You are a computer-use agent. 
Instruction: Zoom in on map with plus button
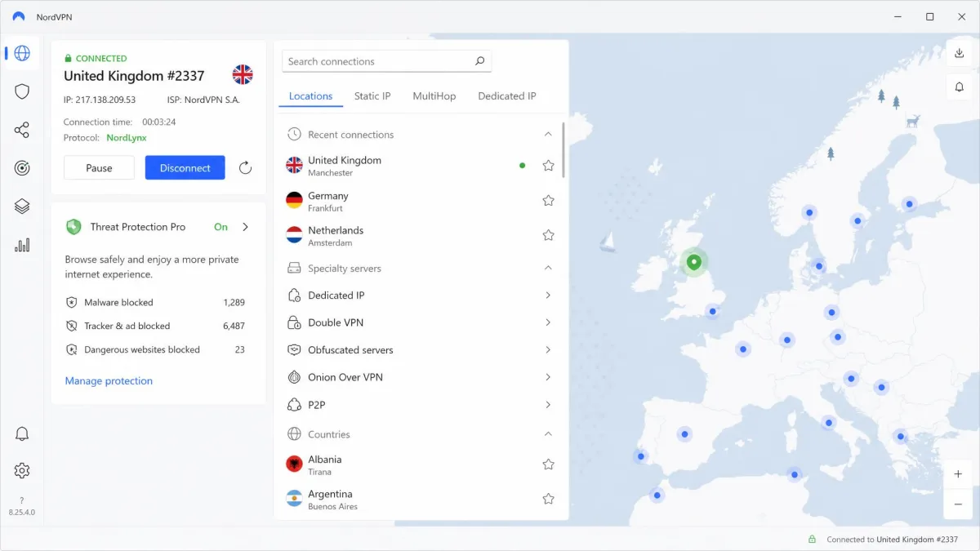959,474
